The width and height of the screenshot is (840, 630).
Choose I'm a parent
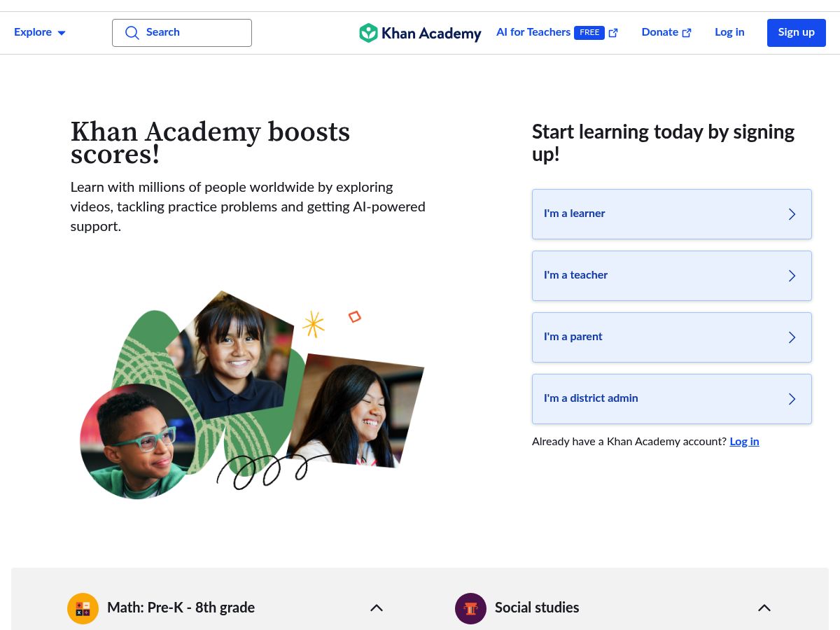[x=672, y=337]
